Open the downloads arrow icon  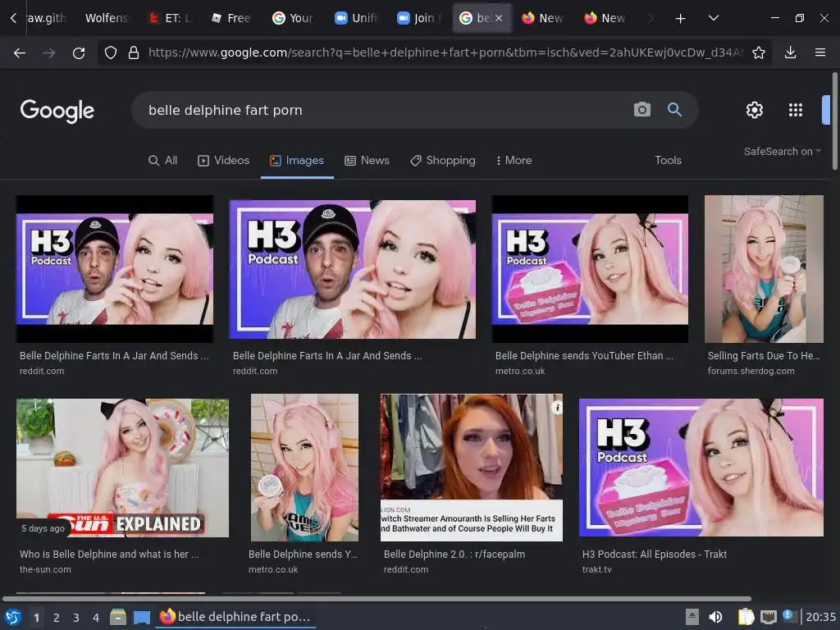point(790,52)
